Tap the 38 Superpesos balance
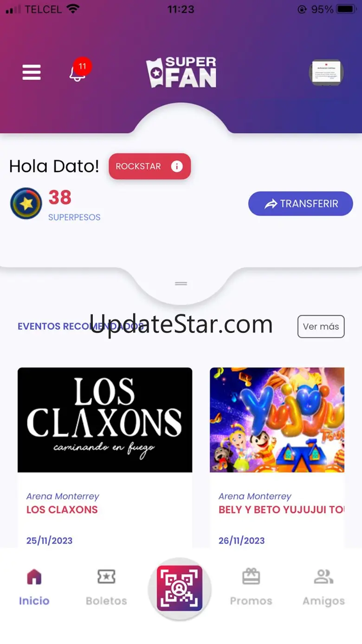 (60, 197)
